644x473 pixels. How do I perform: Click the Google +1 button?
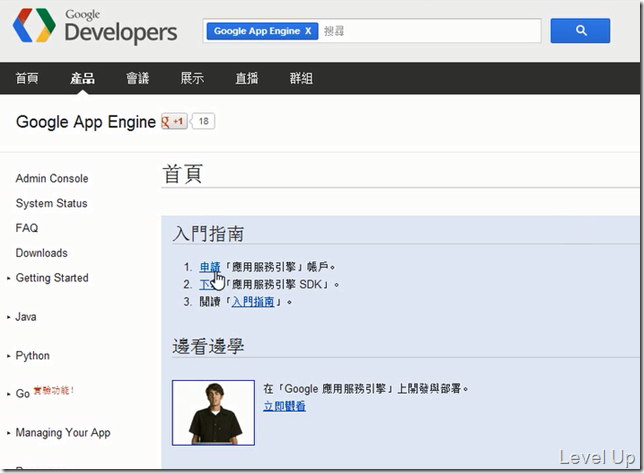pos(174,121)
